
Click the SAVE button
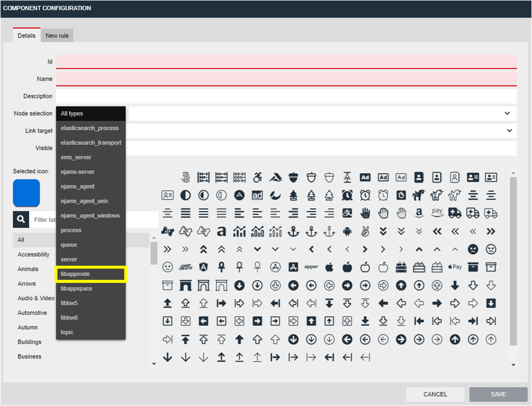[498, 394]
